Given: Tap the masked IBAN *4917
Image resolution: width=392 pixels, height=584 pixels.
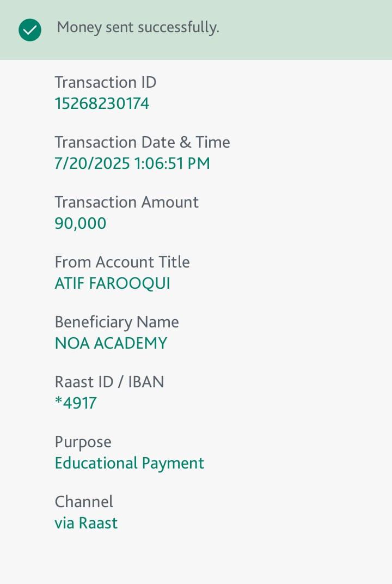Looking at the screenshot, I should click(76, 403).
